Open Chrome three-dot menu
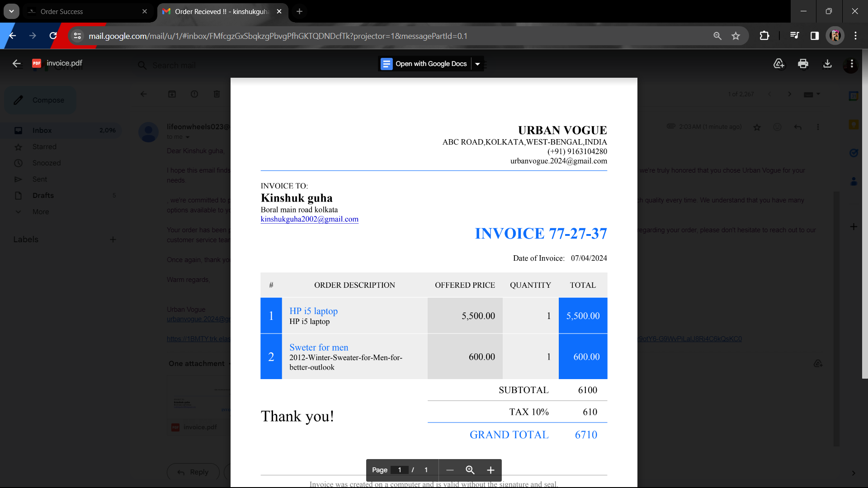The image size is (868, 488). (855, 36)
